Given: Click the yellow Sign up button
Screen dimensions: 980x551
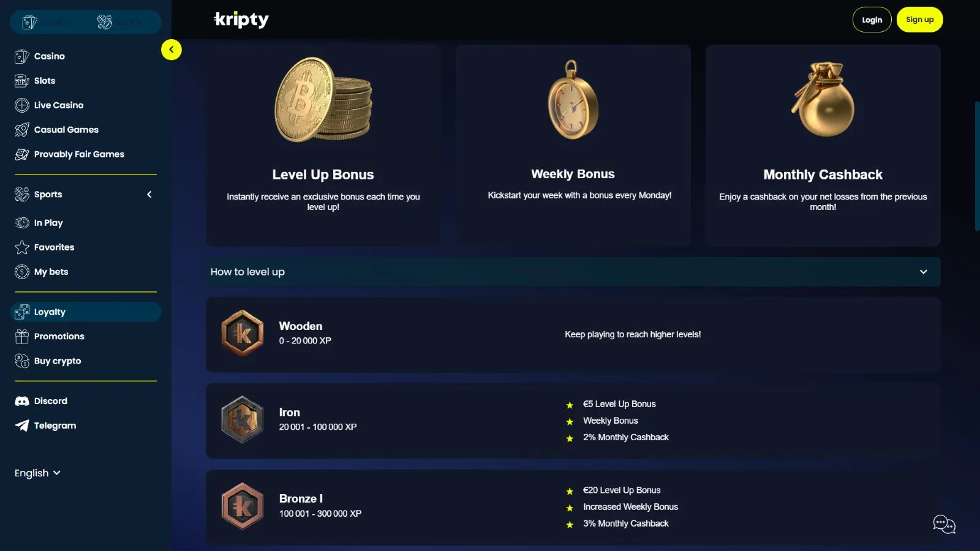Looking at the screenshot, I should click(x=919, y=20).
